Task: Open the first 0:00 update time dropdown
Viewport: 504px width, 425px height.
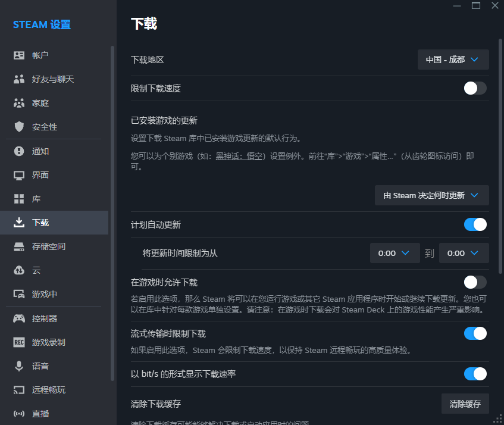Action: [x=395, y=253]
